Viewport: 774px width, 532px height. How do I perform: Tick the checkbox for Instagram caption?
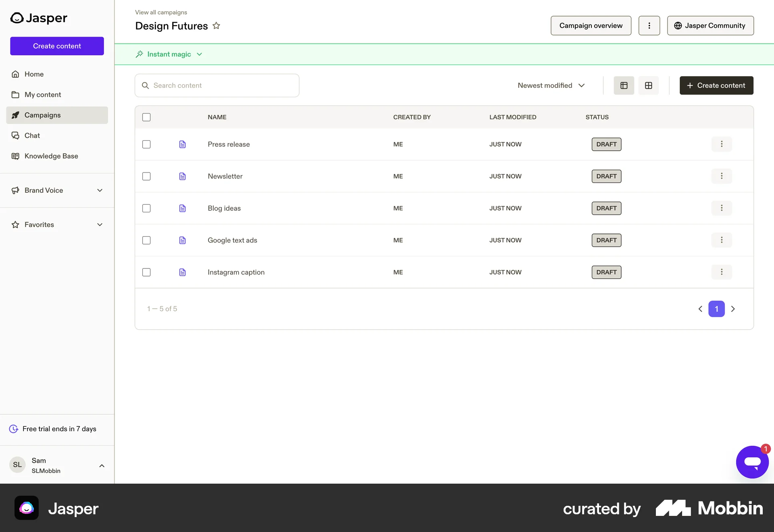point(146,272)
